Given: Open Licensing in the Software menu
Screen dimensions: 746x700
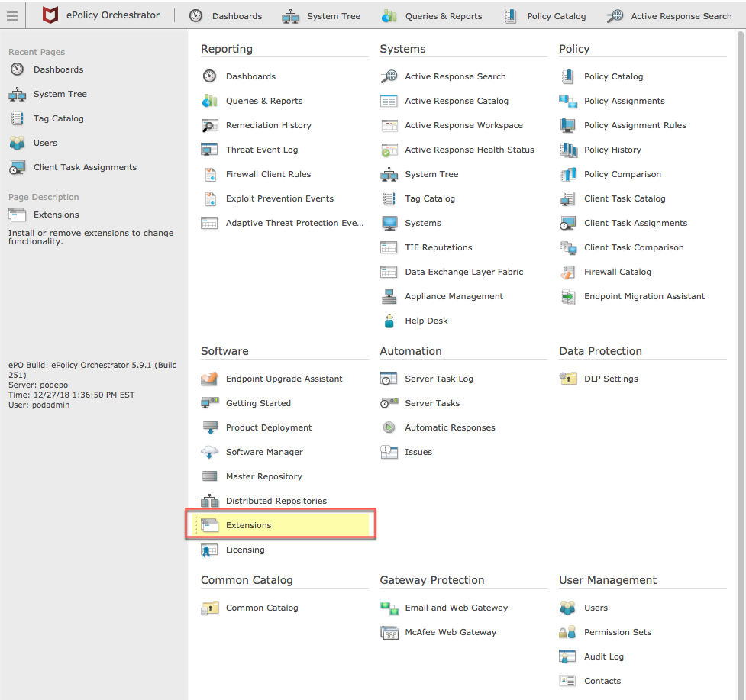Looking at the screenshot, I should (x=245, y=550).
